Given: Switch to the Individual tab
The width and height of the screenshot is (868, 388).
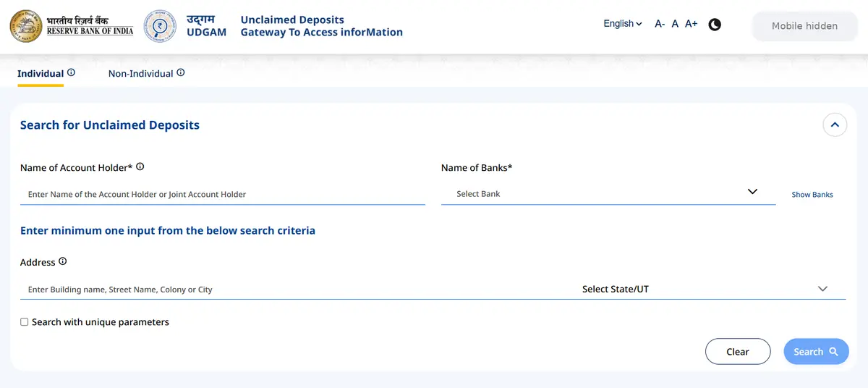Looking at the screenshot, I should click(41, 73).
